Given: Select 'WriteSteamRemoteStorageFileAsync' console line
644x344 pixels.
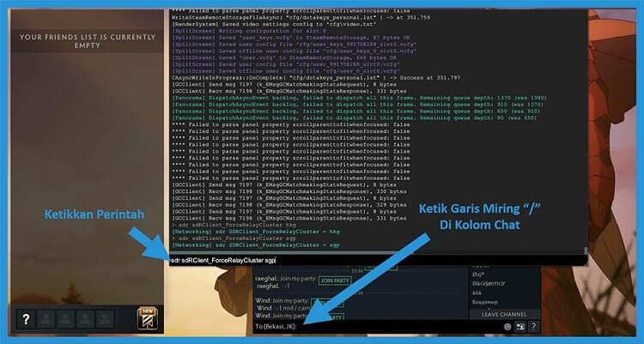Looking at the screenshot, I should coord(301,18).
